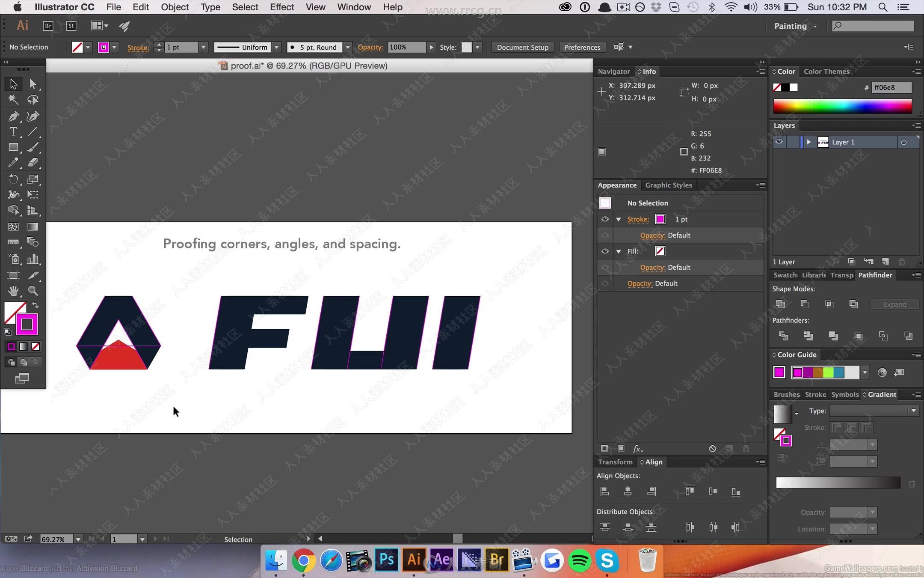This screenshot has height=578, width=924.
Task: Choose the Pencil tool
Action: point(13,163)
